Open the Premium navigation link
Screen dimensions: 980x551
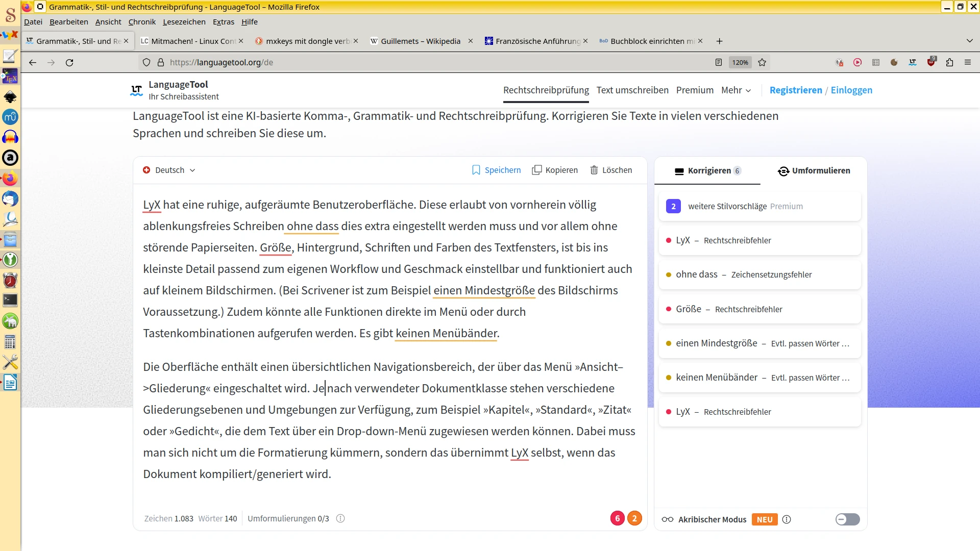click(695, 90)
